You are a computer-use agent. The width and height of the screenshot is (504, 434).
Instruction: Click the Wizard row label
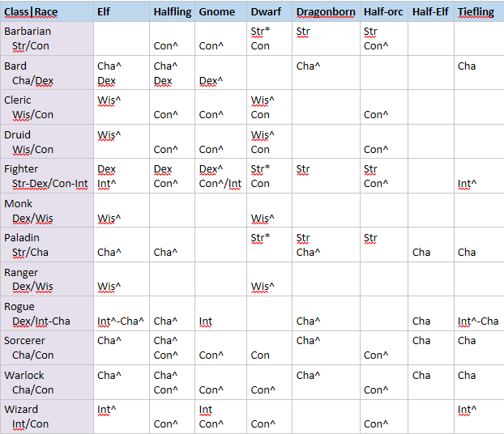click(21, 409)
